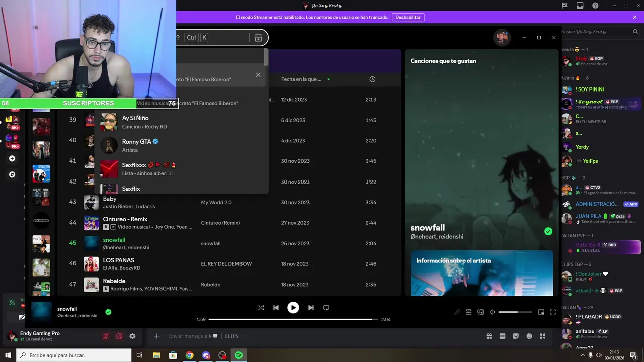
Task: Enter Spotify full screen mode
Action: click(x=553, y=312)
